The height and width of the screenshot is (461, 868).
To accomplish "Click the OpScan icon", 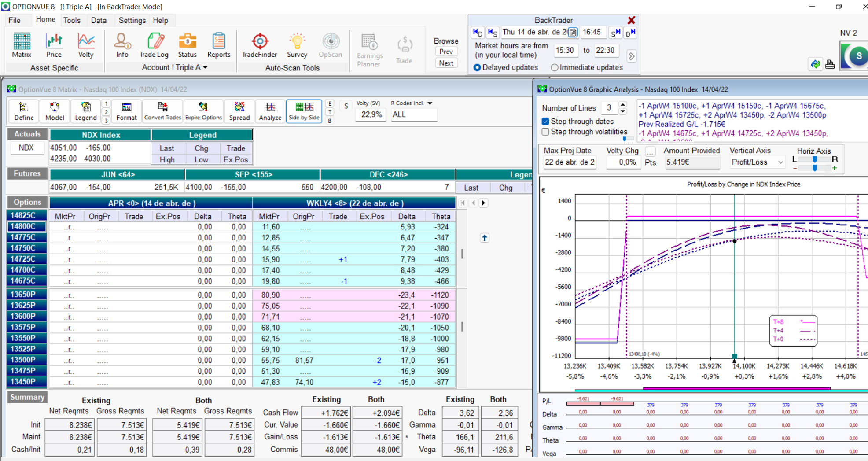I will (x=330, y=45).
